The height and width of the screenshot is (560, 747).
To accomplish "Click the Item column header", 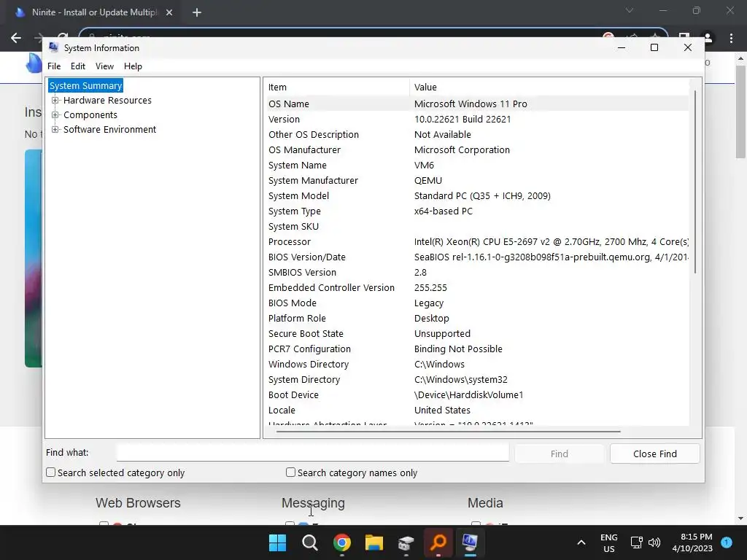I will pyautogui.click(x=337, y=87).
